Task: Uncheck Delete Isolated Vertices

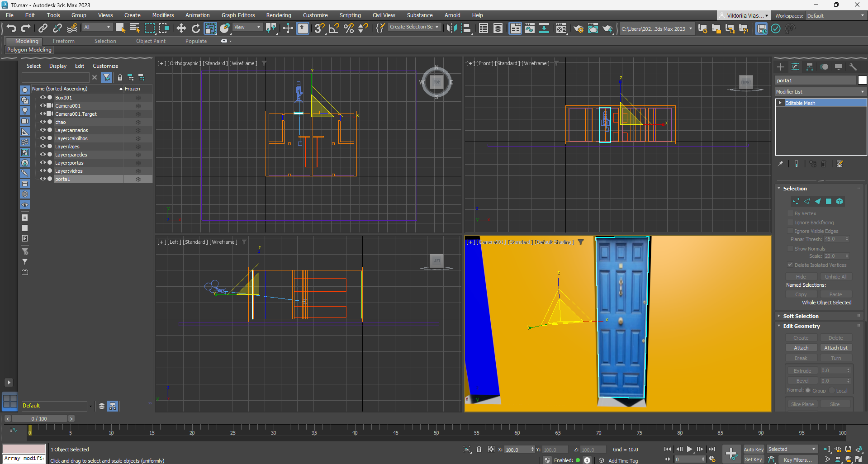Action: pyautogui.click(x=790, y=265)
